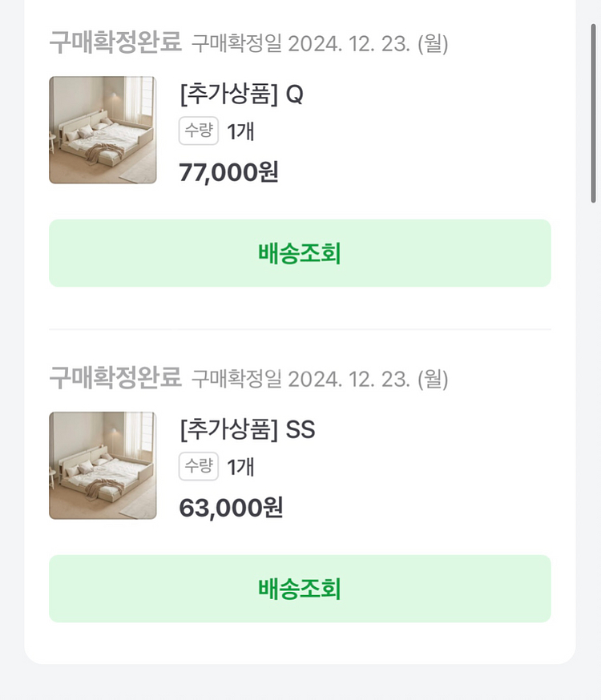Viewport: 601px width, 700px height.
Task: Click empty white space beside 77,000원 price
Action: (415, 172)
